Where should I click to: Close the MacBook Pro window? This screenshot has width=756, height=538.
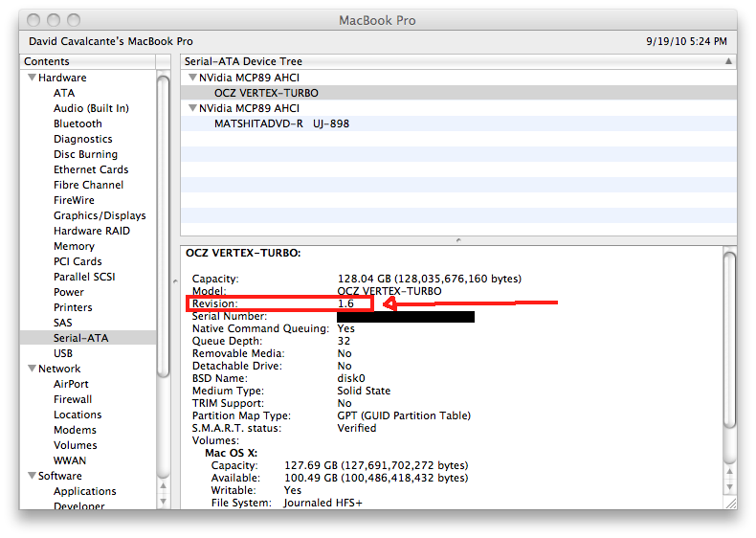(33, 20)
